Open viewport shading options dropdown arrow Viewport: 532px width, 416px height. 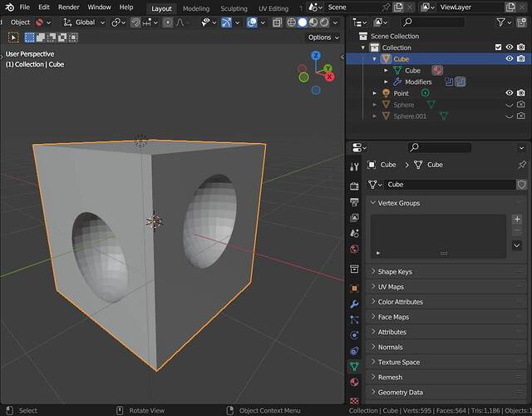click(x=335, y=22)
